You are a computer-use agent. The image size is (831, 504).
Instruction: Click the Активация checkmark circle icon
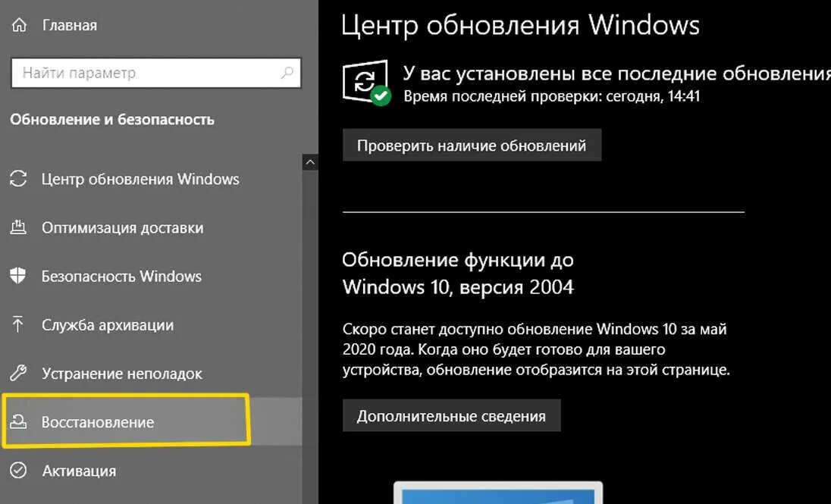coord(18,471)
